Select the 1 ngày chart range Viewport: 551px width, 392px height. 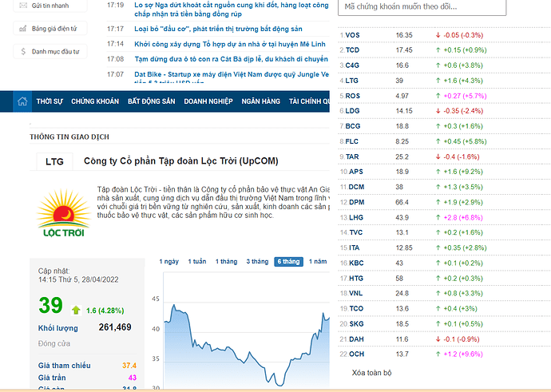[169, 262]
